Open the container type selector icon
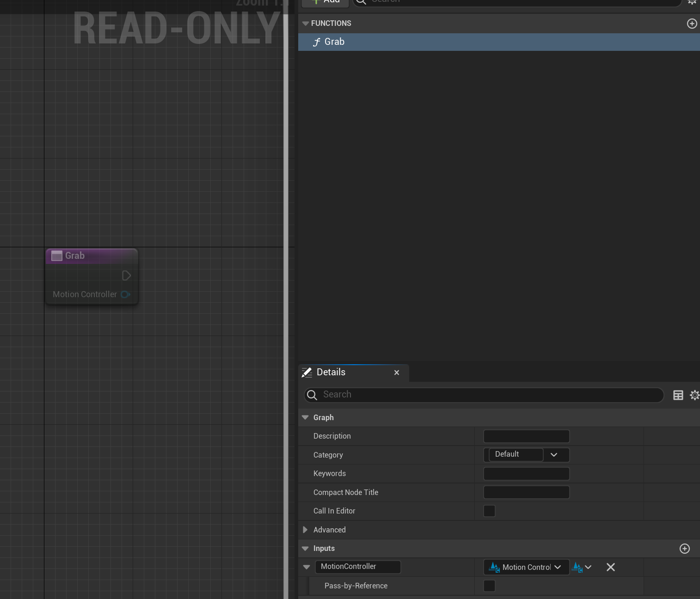Screen dimensions: 700x599 [582, 567]
